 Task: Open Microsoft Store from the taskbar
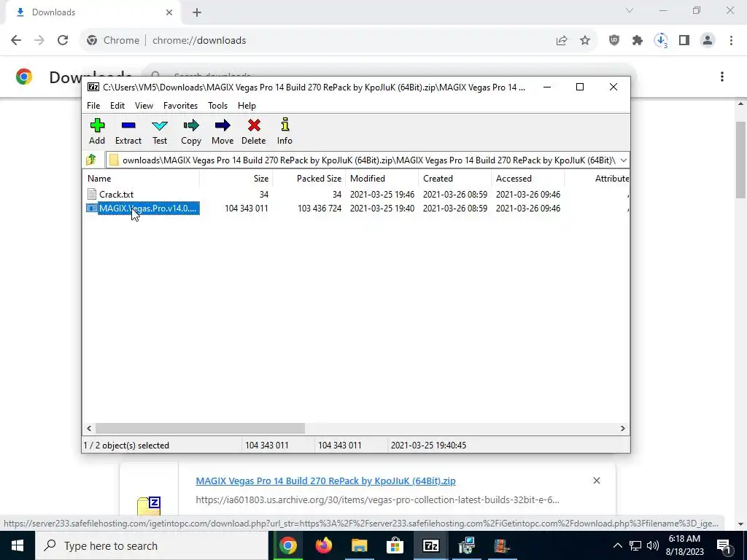click(395, 545)
